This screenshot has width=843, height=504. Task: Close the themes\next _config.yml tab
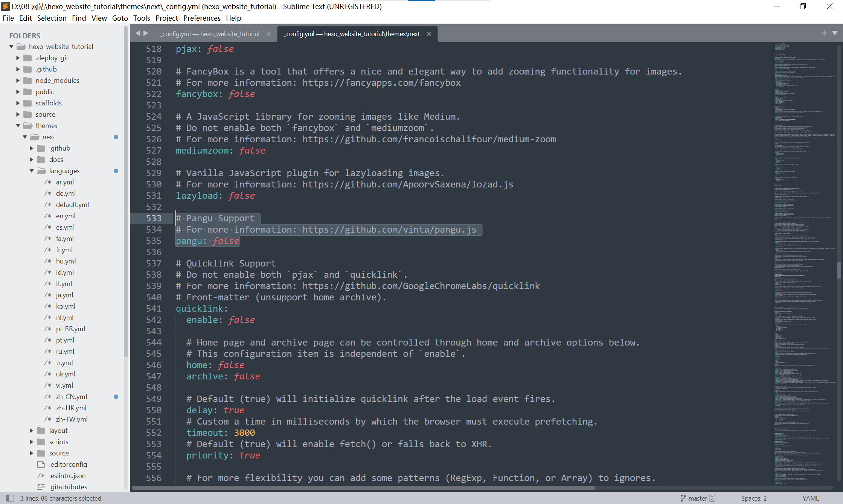click(429, 34)
